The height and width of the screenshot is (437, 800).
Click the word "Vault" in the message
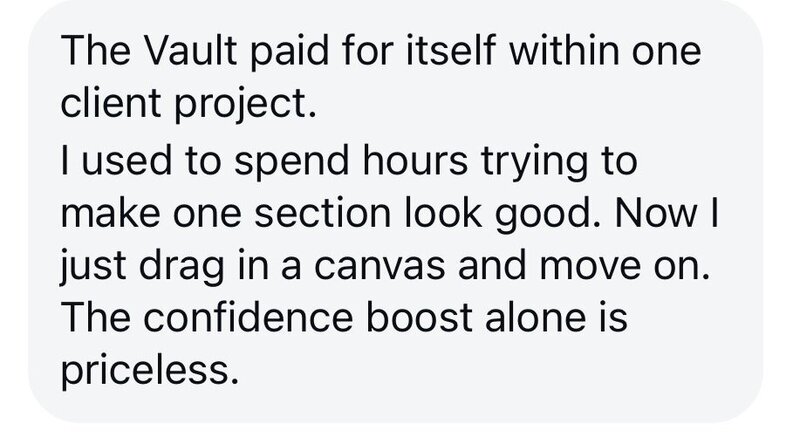click(x=191, y=50)
